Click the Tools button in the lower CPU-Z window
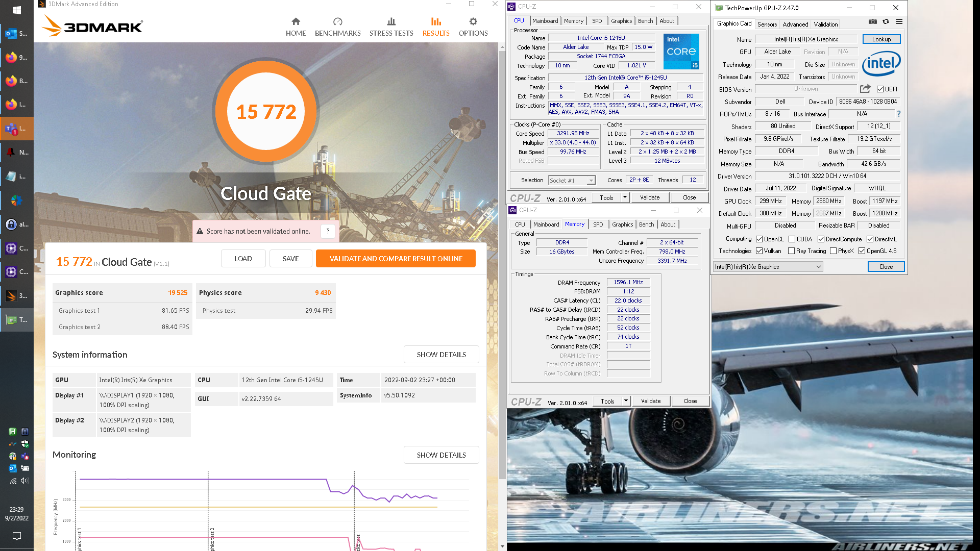The image size is (980, 551). [x=607, y=401]
